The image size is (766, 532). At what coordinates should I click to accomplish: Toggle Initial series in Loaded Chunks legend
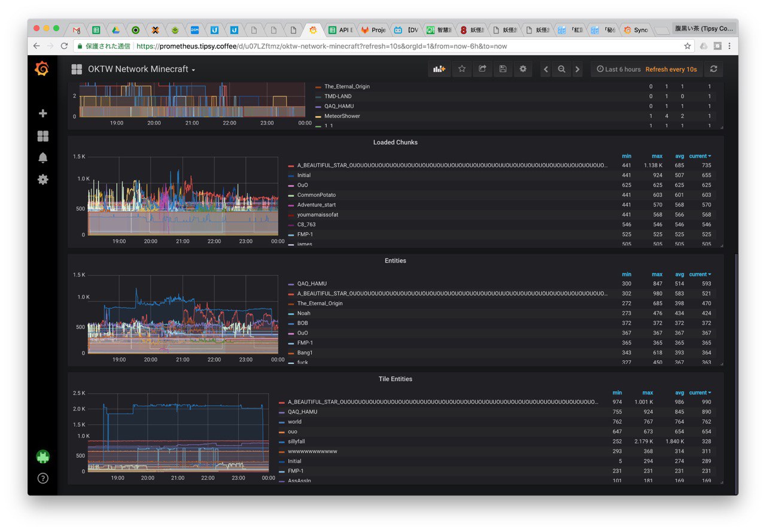(304, 175)
